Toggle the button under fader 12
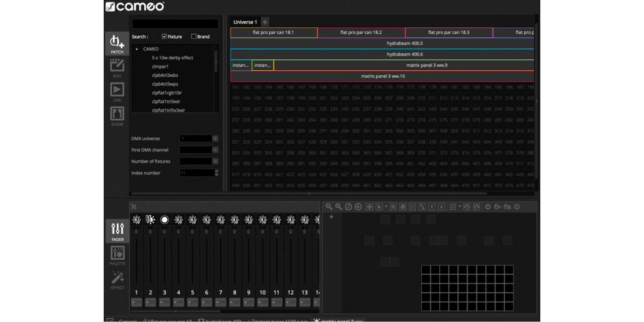Image resolution: width=644 pixels, height=322 pixels. click(291, 302)
